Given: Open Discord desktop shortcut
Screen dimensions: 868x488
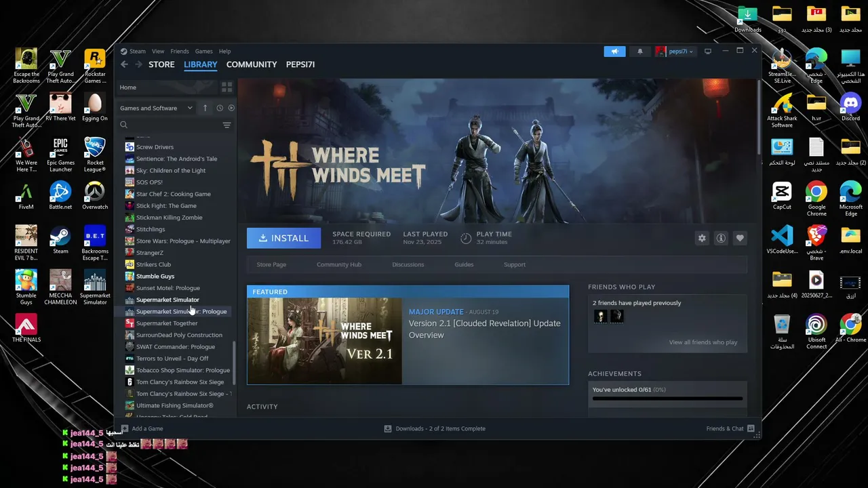Looking at the screenshot, I should 850,107.
